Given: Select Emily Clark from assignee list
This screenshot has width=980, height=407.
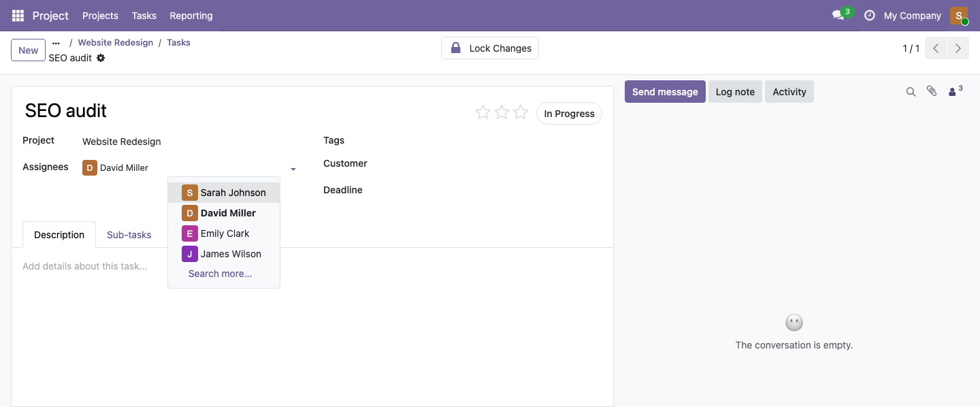Looking at the screenshot, I should [224, 233].
